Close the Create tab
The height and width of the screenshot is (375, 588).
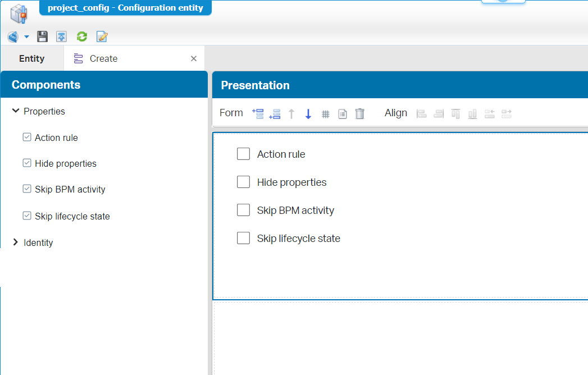pyautogui.click(x=194, y=58)
